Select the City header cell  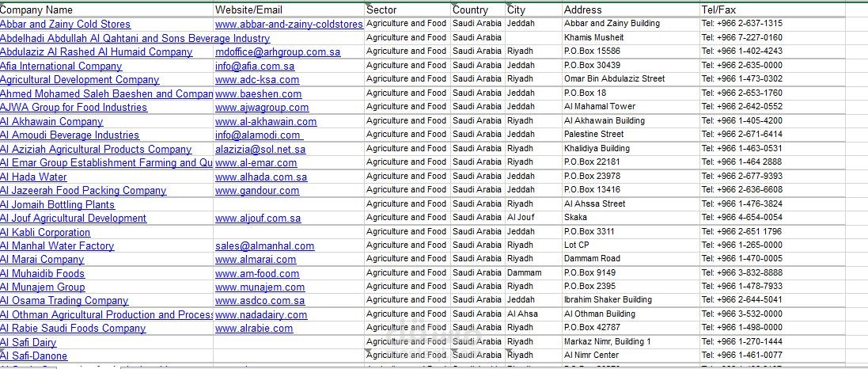coord(533,10)
